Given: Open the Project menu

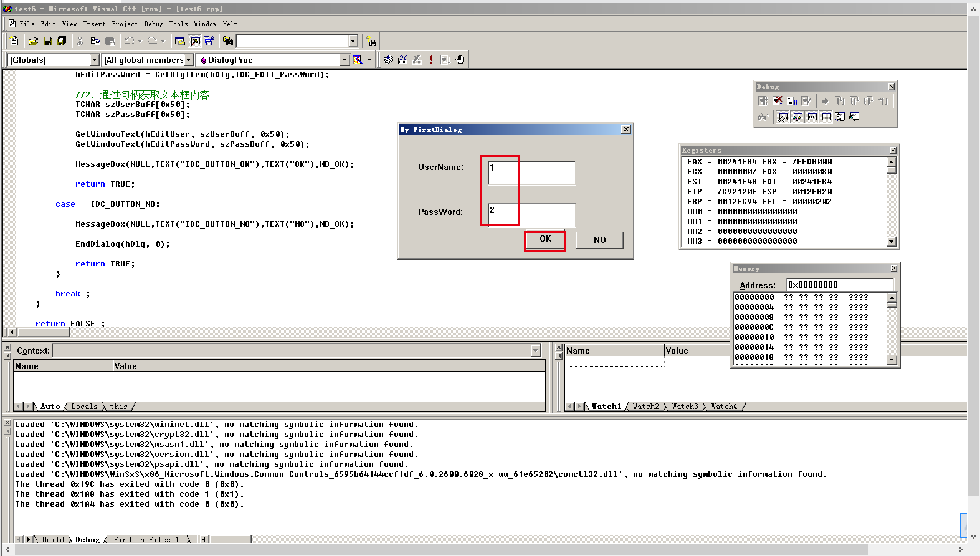Looking at the screenshot, I should click(x=125, y=24).
